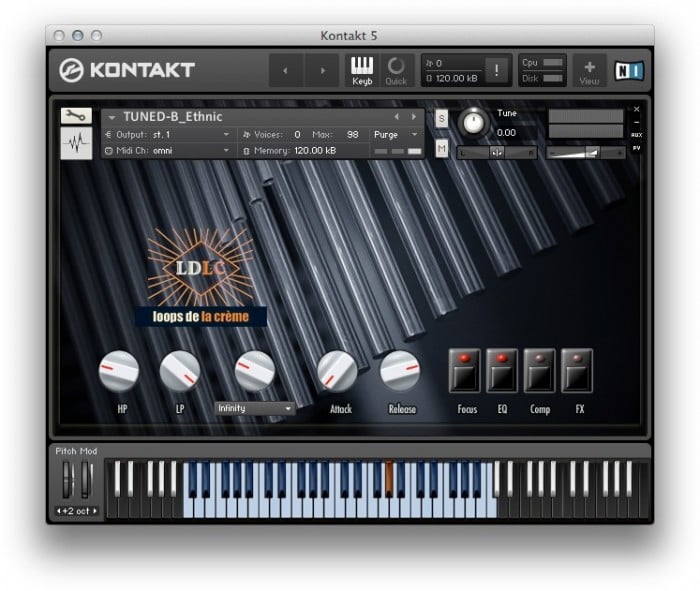Image resolution: width=700 pixels, height=591 pixels.
Task: Open the Quick load browser
Action: (396, 71)
